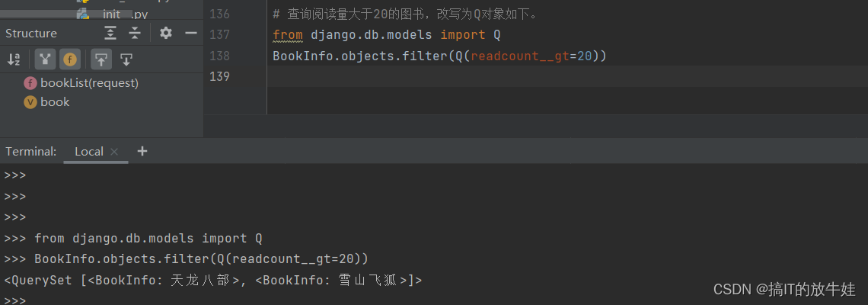
Task: Click the Terminal tool window label
Action: [x=31, y=152]
